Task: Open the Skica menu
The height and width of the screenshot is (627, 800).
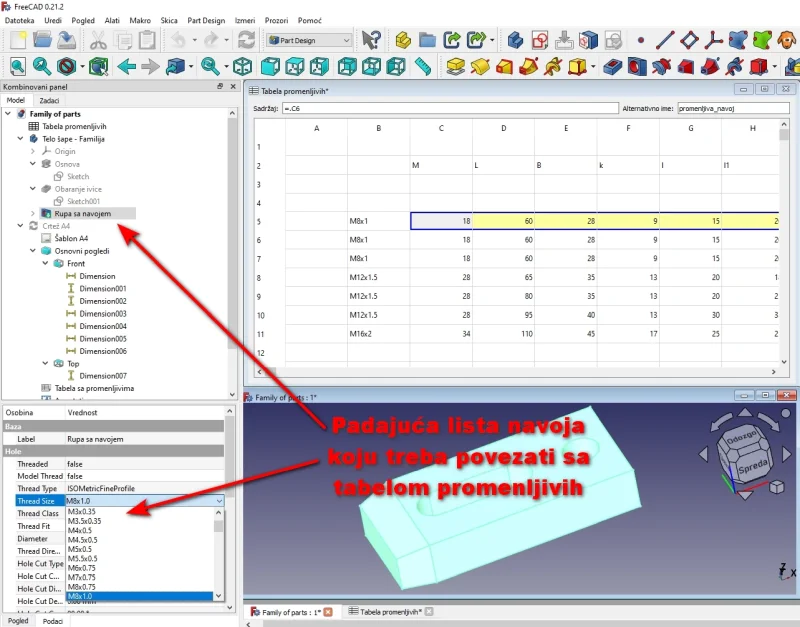Action: tap(168, 20)
